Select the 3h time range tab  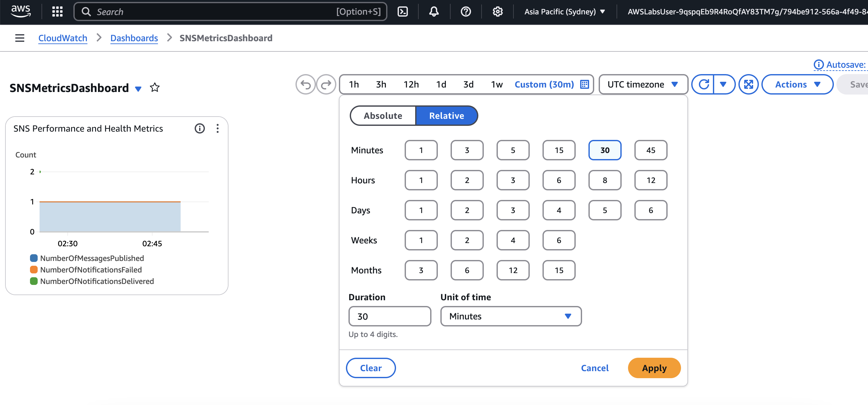(381, 84)
